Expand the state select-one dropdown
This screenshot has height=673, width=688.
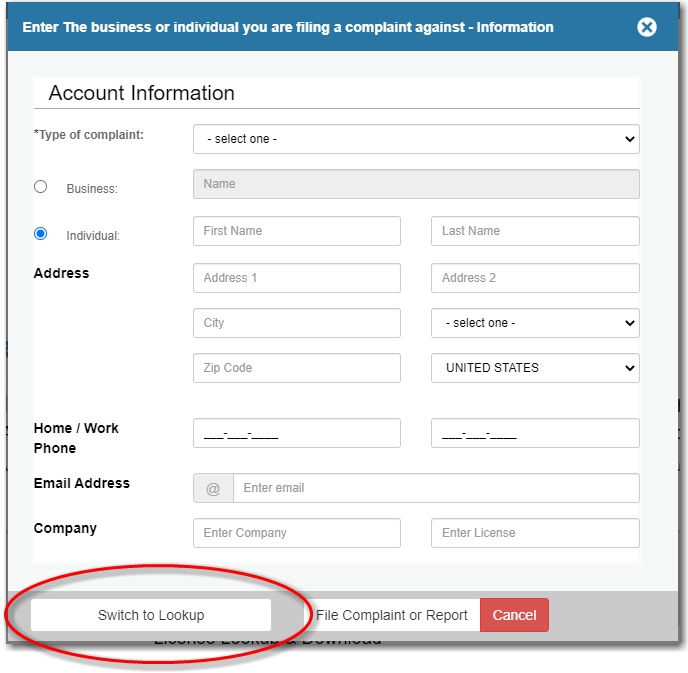coord(535,323)
